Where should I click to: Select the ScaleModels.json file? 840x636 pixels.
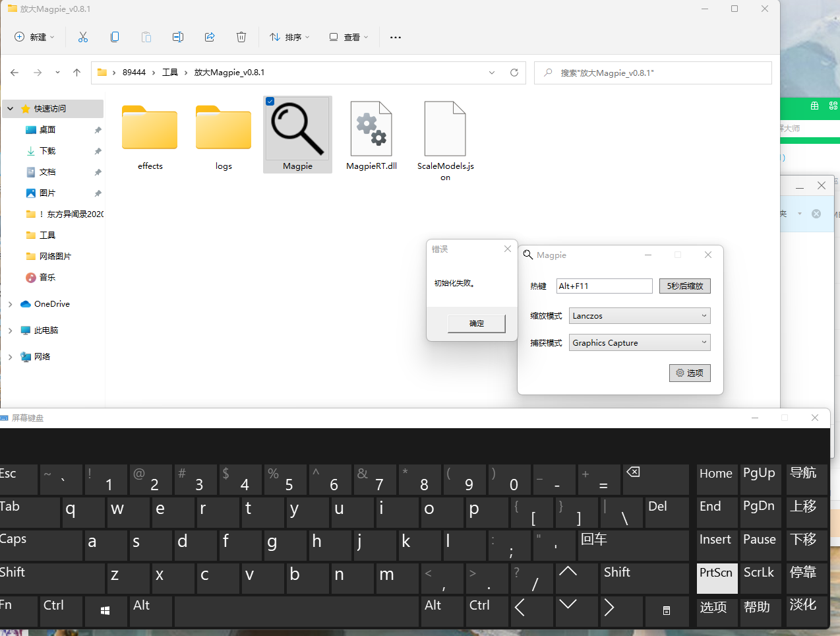pos(446,141)
